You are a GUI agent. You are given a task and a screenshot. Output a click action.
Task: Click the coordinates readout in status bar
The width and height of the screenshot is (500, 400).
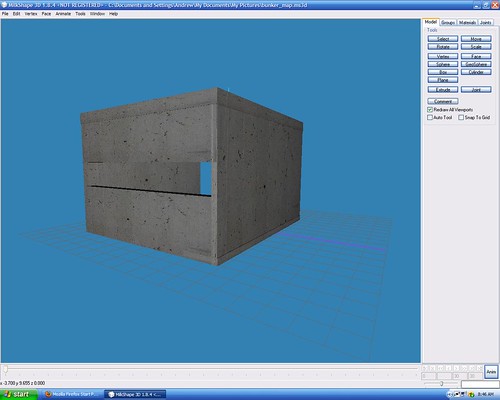[23, 383]
